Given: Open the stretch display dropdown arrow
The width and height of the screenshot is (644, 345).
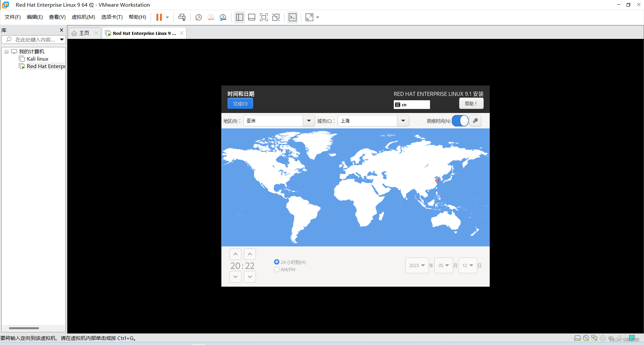Looking at the screenshot, I should pyautogui.click(x=318, y=17).
